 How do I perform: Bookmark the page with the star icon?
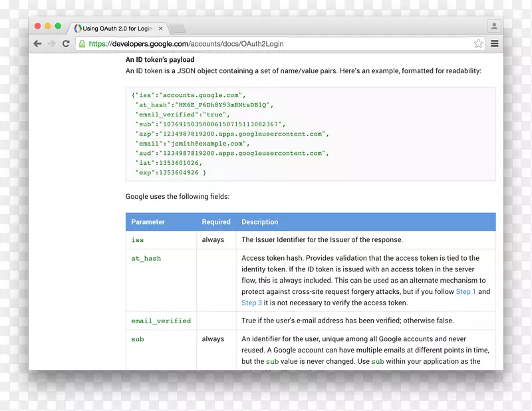coord(478,43)
